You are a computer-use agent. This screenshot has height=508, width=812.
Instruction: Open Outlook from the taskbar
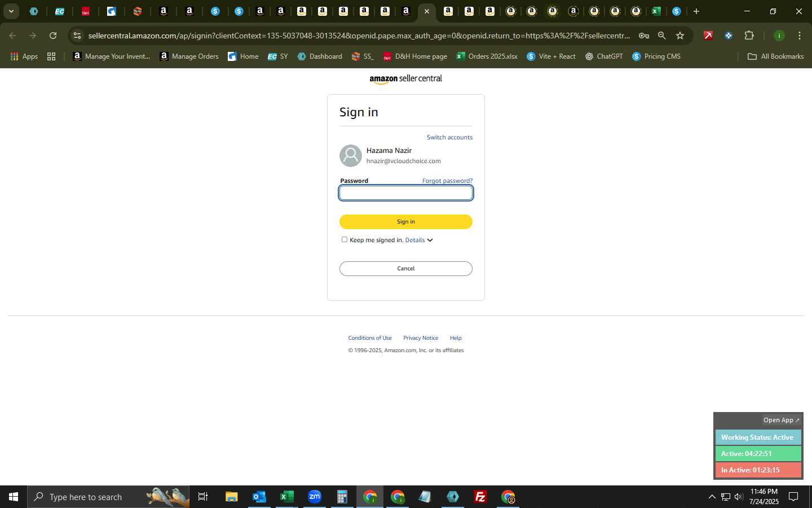(x=259, y=497)
